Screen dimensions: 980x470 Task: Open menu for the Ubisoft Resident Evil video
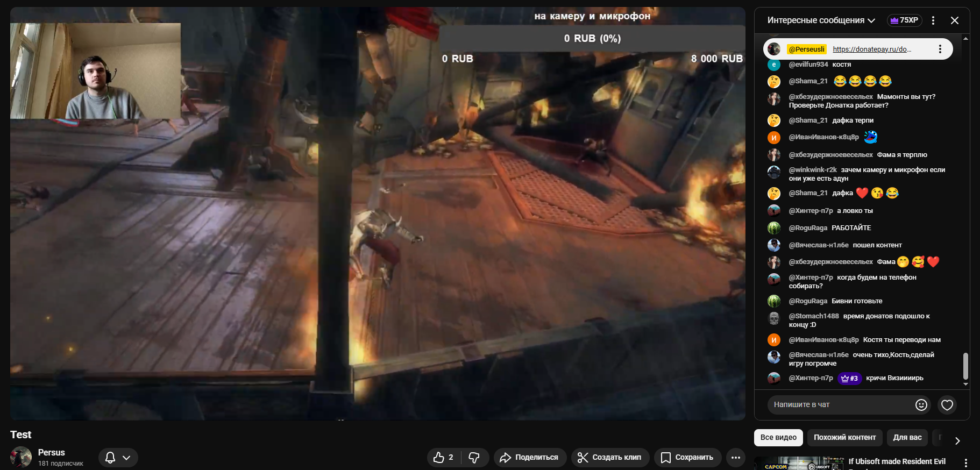pos(966,463)
